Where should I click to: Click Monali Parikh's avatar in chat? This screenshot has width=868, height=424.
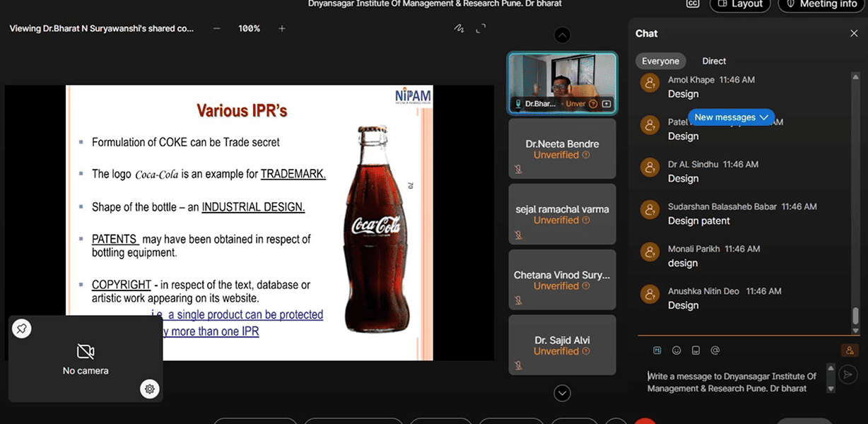coord(650,252)
